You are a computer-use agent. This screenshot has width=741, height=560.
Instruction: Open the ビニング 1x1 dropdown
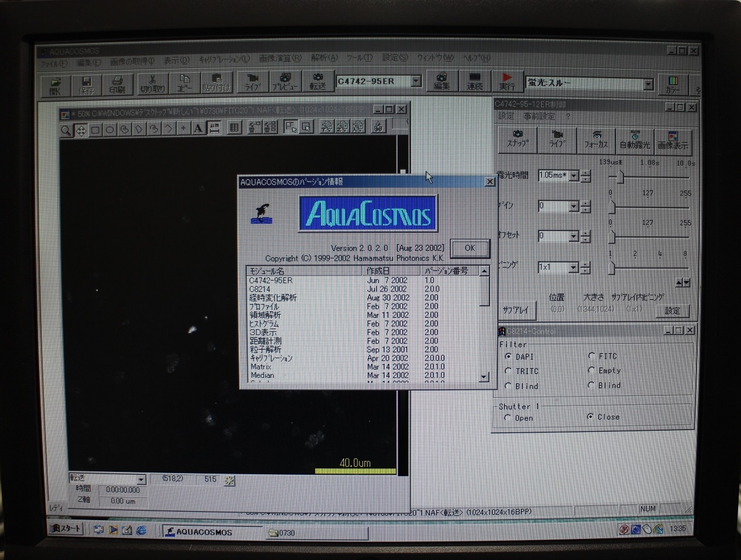click(573, 267)
